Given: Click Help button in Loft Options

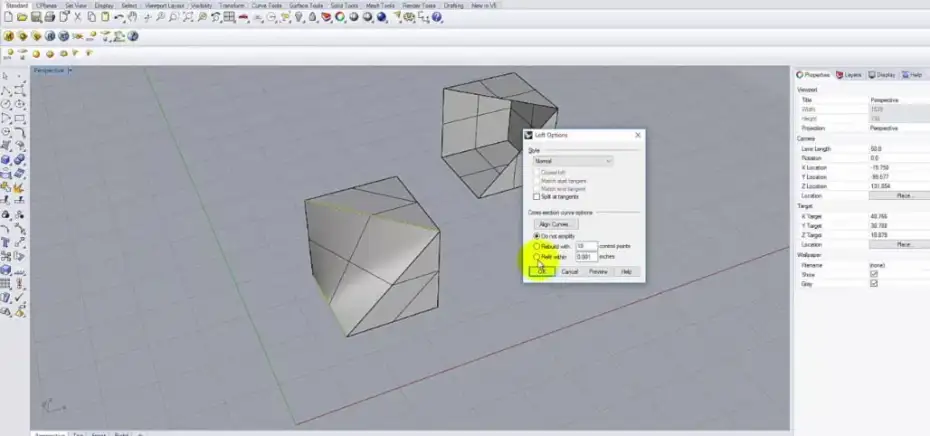Looking at the screenshot, I should pyautogui.click(x=626, y=271).
